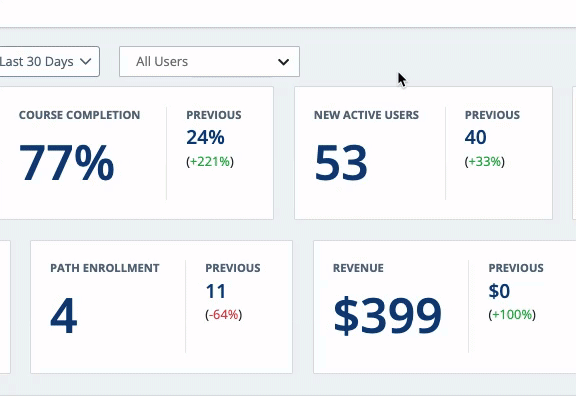Click the 77% course completion value

coord(66,162)
